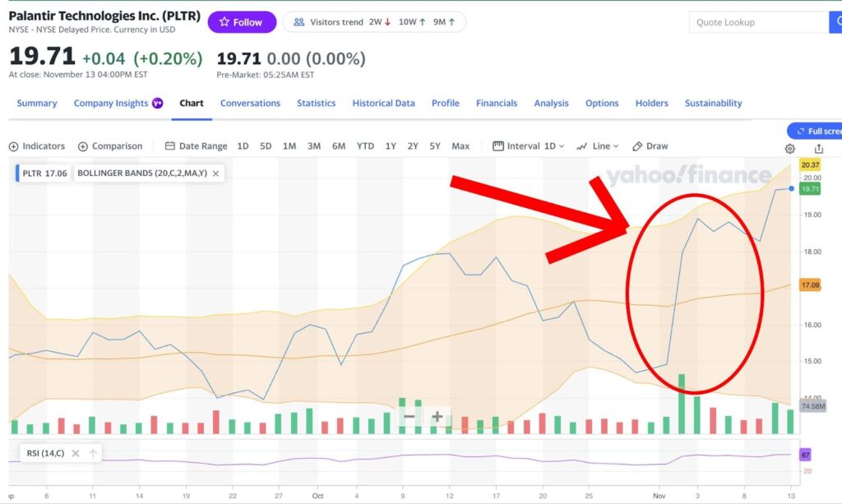The height and width of the screenshot is (504, 842).
Task: Switch the range to Max
Action: (460, 146)
